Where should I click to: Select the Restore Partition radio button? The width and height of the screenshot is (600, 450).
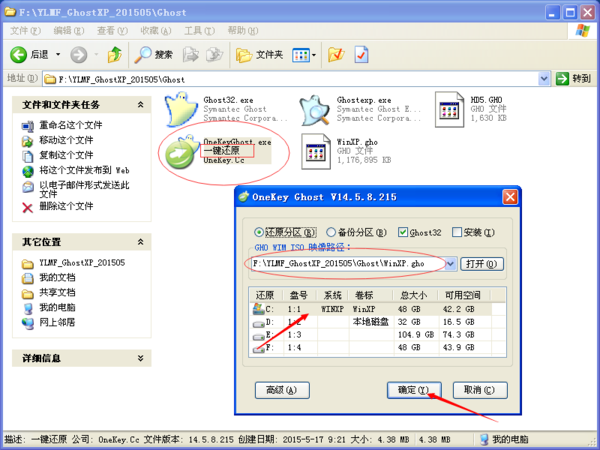click(259, 232)
